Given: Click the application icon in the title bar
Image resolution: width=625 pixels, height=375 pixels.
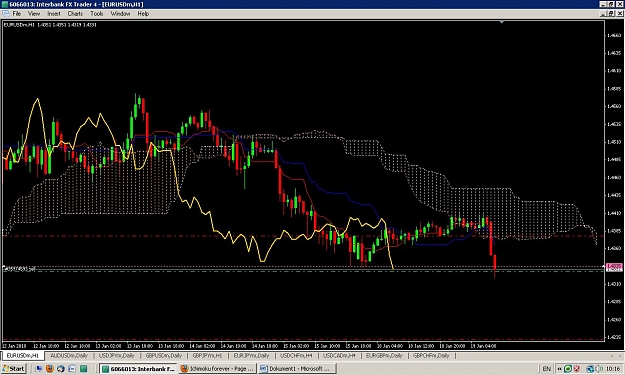Looking at the screenshot, I should 4,4.
